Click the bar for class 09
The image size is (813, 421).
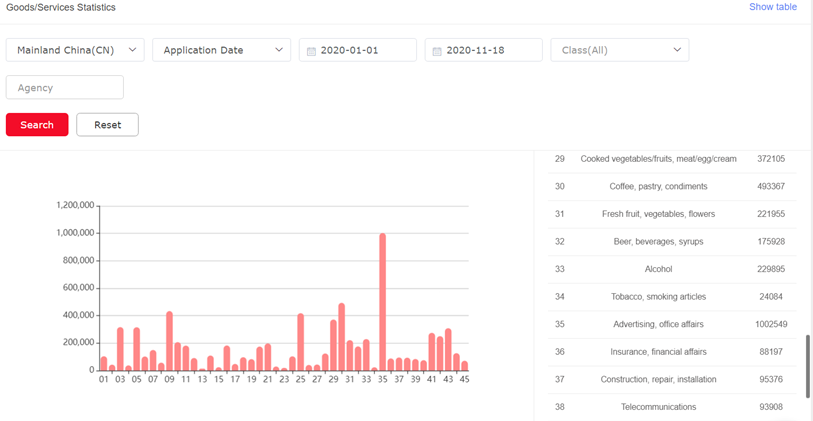pyautogui.click(x=169, y=341)
